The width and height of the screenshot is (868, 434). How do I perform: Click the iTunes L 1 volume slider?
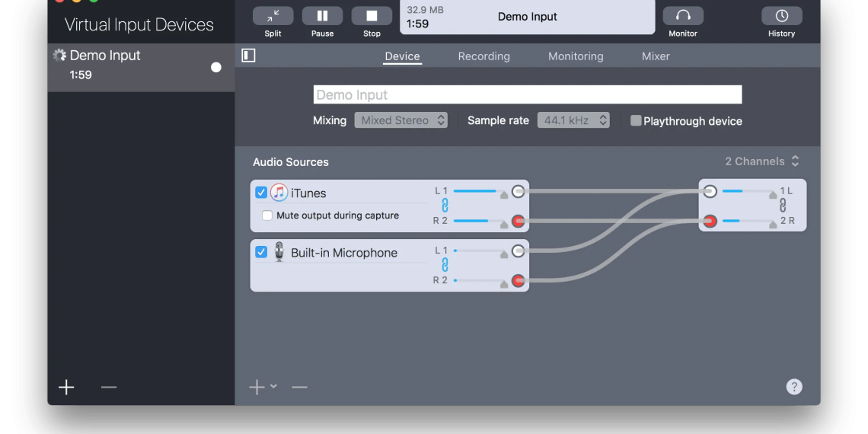pos(476,191)
